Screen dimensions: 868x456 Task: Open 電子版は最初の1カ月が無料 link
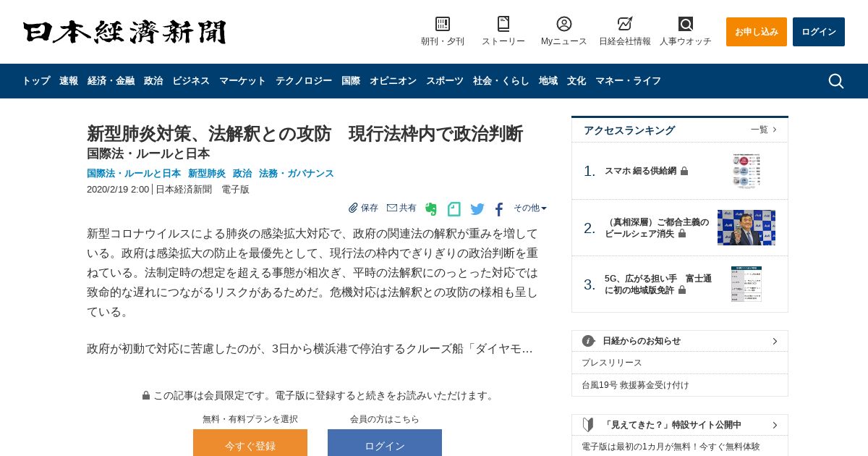671,447
